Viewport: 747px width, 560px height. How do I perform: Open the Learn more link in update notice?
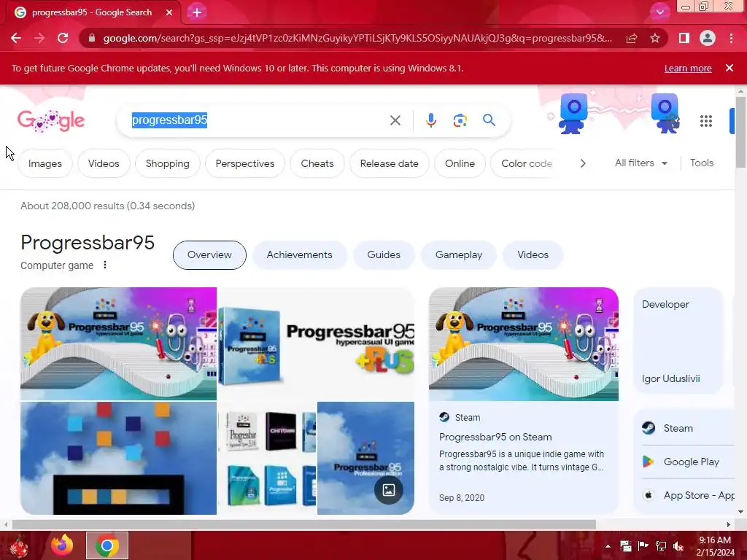click(x=688, y=68)
